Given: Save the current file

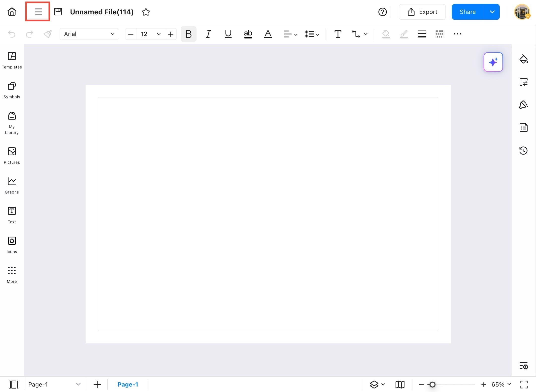Looking at the screenshot, I should (58, 11).
